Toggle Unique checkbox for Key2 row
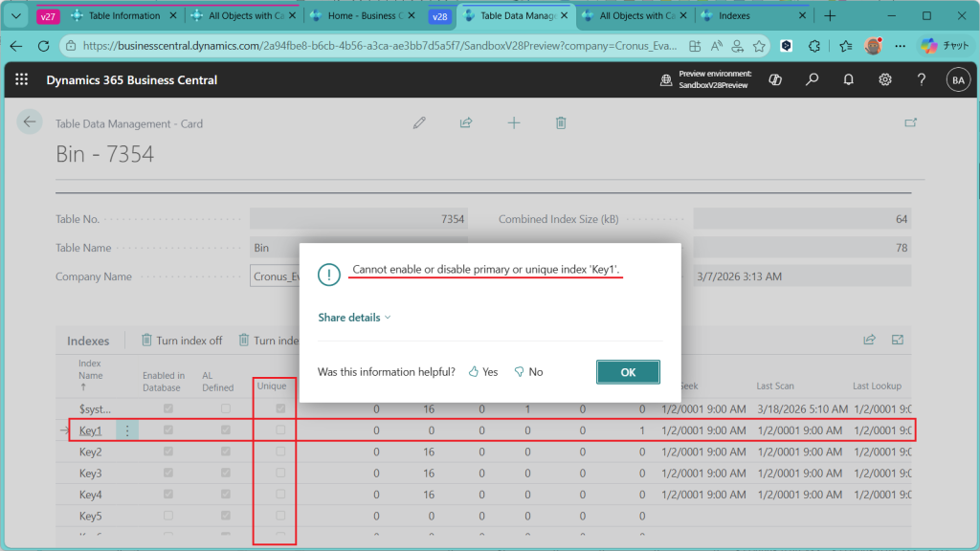 pos(280,452)
